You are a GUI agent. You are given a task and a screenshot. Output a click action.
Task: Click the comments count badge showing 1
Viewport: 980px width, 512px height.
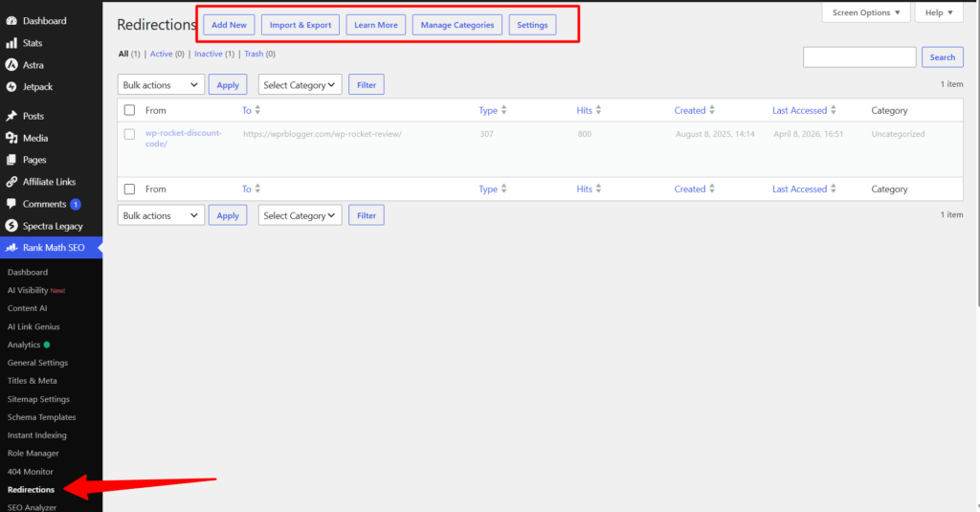pyautogui.click(x=75, y=204)
